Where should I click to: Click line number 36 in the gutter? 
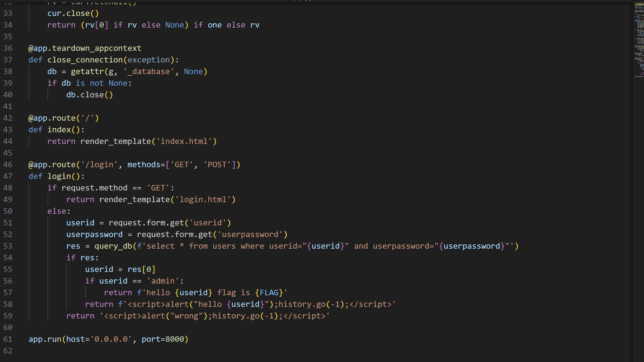click(x=8, y=48)
